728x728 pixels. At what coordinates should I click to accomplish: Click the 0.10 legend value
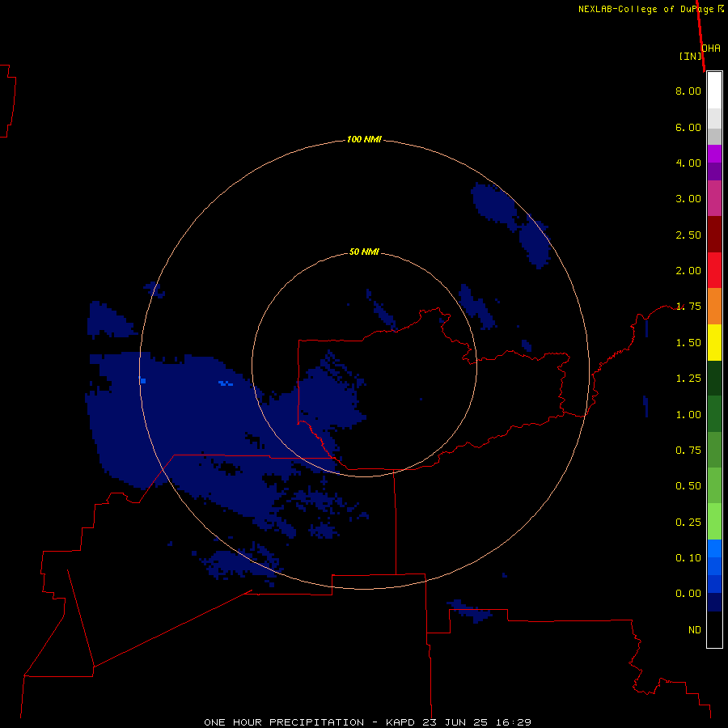[x=688, y=558]
